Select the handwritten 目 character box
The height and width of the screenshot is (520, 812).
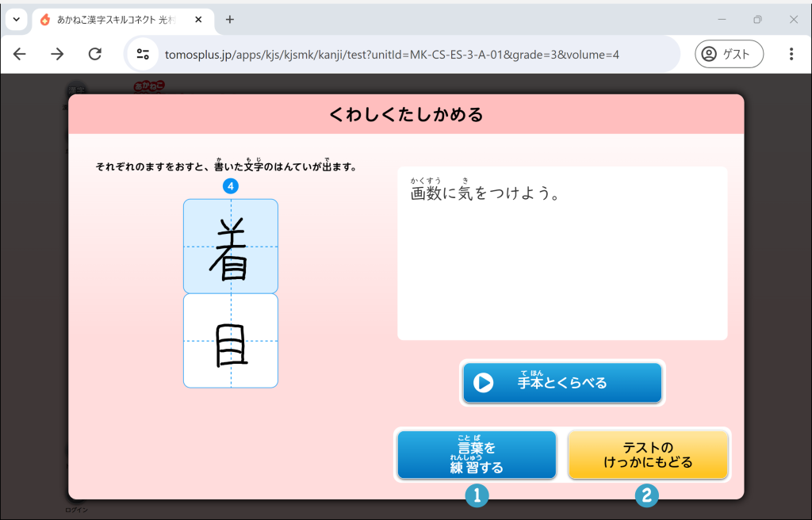coord(231,341)
